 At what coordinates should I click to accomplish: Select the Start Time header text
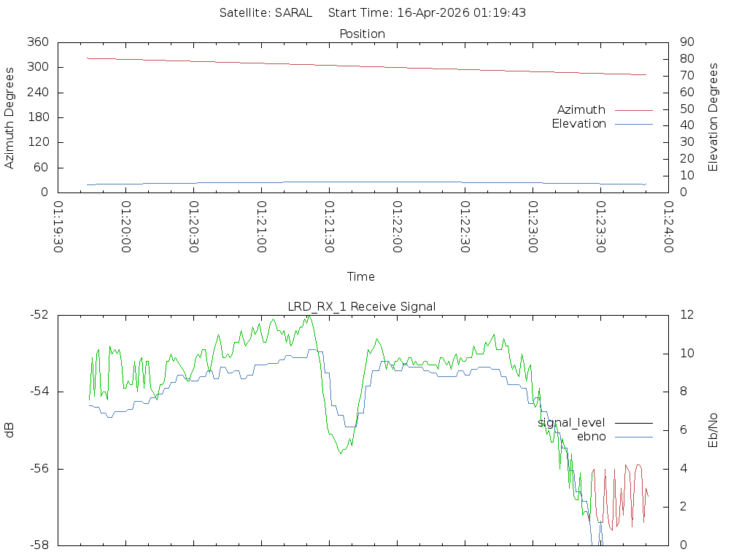pos(427,12)
